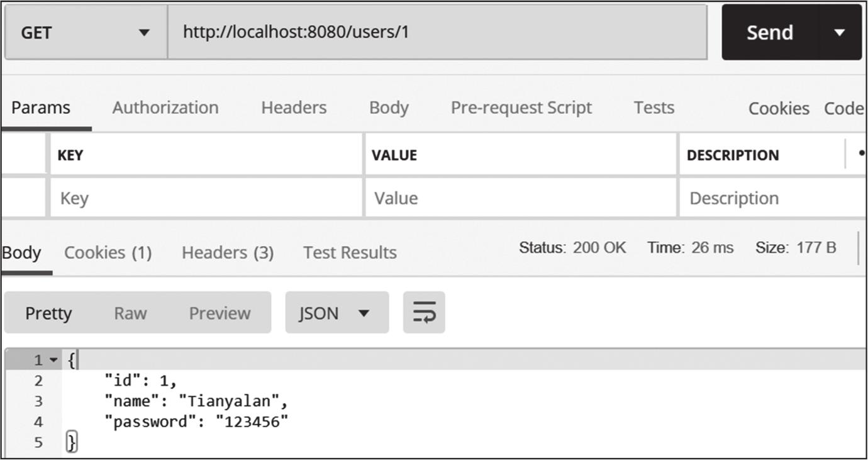
Task: Click the request URL field
Action: 437,32
